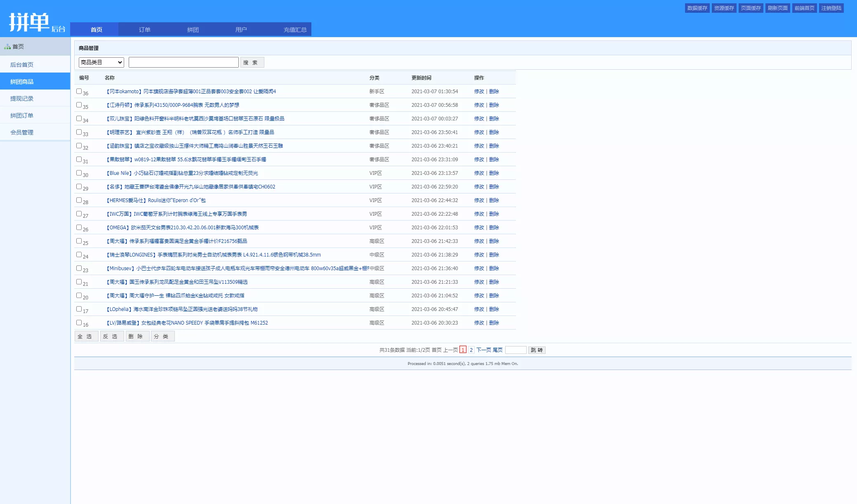Viewport: 857px width, 504px height.
Task: Click 删除 for item 28 HERMES product
Action: 494,200
